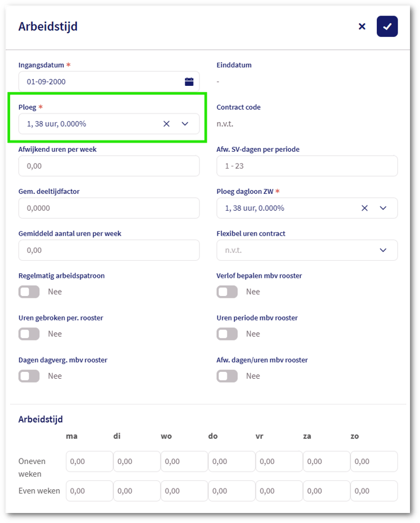The width and height of the screenshot is (420, 523).
Task: Open the Flexibel uren contract dropdown
Action: pyautogui.click(x=383, y=250)
